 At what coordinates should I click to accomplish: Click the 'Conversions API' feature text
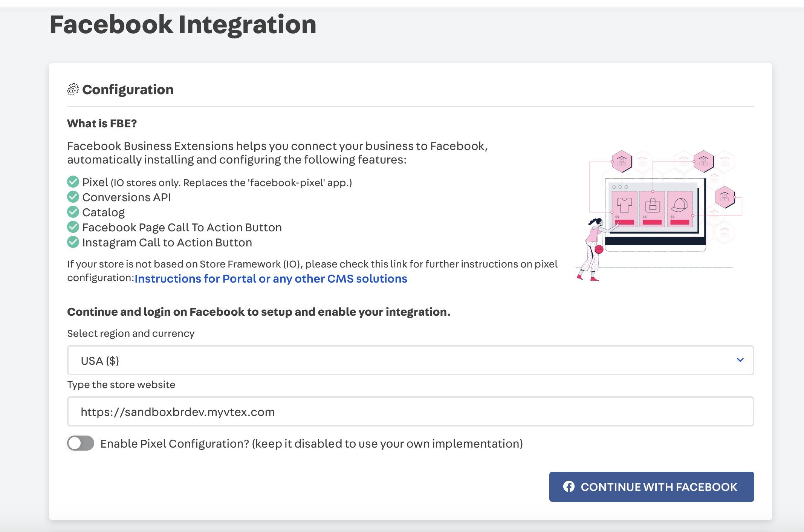pos(127,197)
